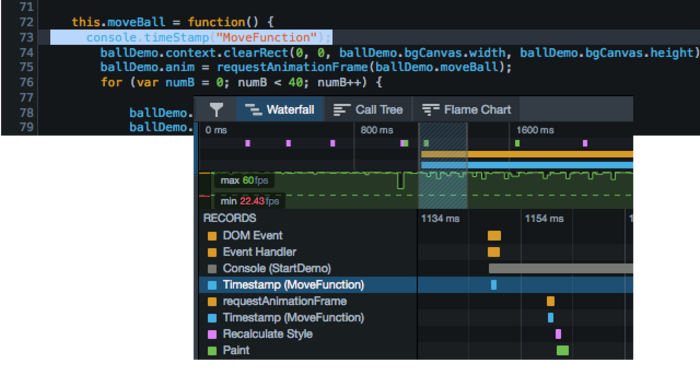Image resolution: width=700 pixels, height=375 pixels.
Task: Click the green Paint record icon
Action: coord(212,351)
